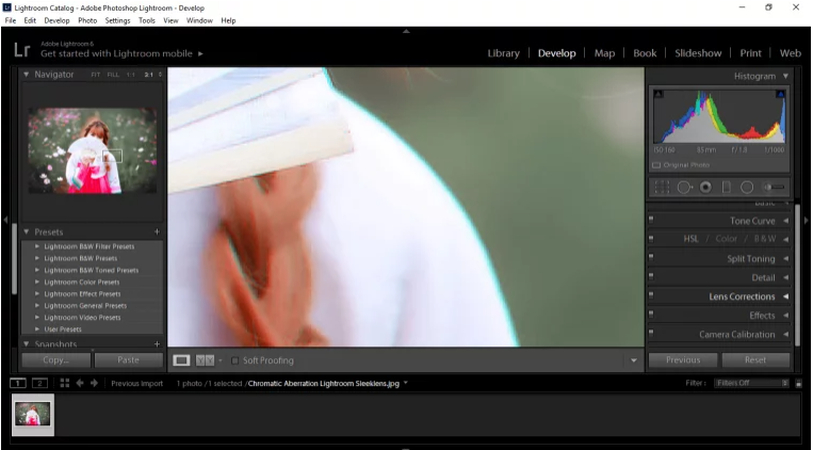The height and width of the screenshot is (450, 813).
Task: Open the Filters Off dropdown
Action: coord(751,383)
